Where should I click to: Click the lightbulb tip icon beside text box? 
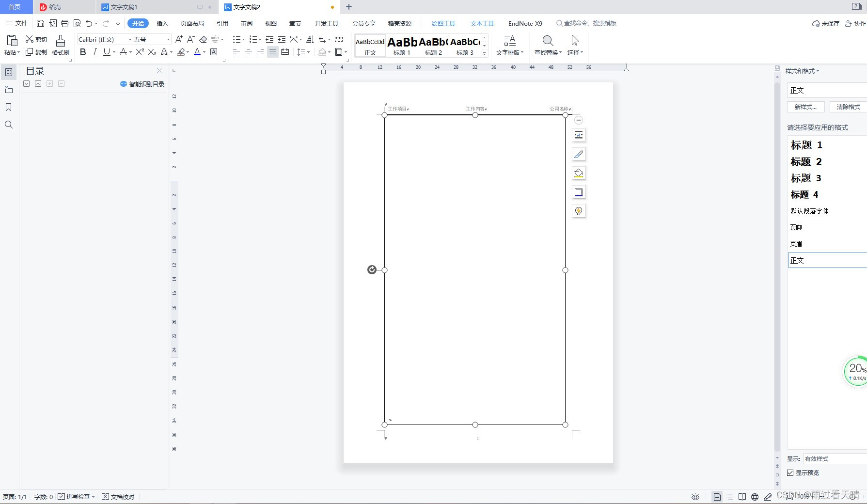pyautogui.click(x=579, y=211)
